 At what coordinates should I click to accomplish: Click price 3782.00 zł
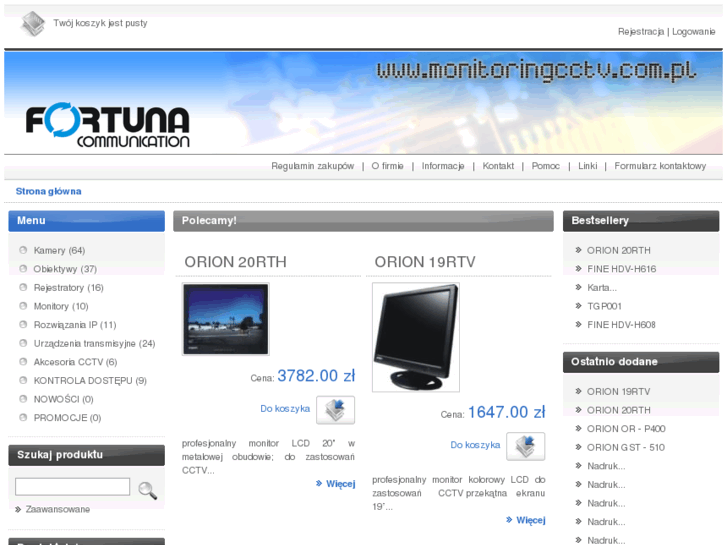316,376
